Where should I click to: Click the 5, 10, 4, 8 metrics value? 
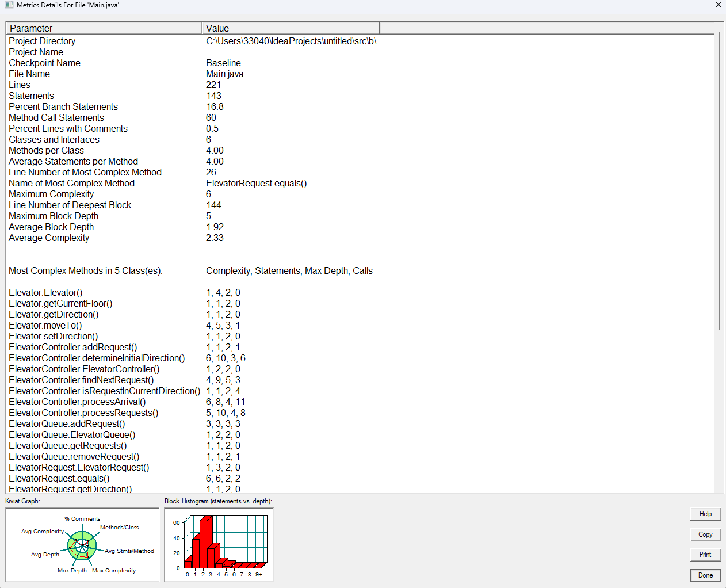226,413
